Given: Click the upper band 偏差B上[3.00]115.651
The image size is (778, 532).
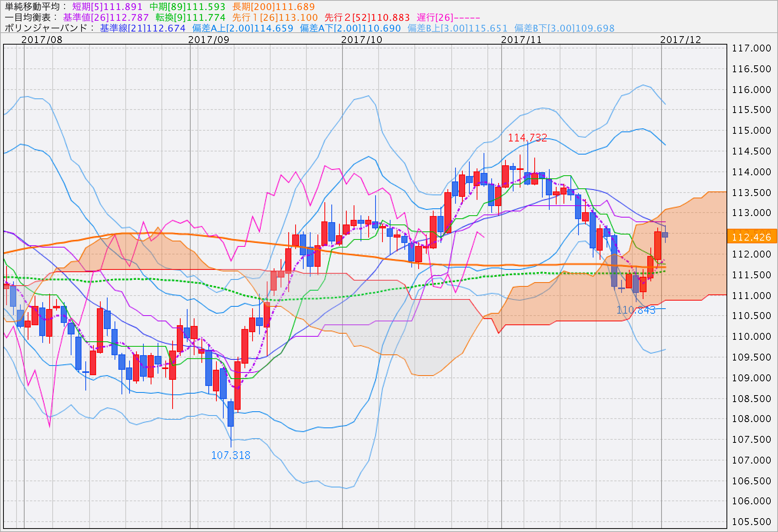Looking at the screenshot, I should click(457, 28).
